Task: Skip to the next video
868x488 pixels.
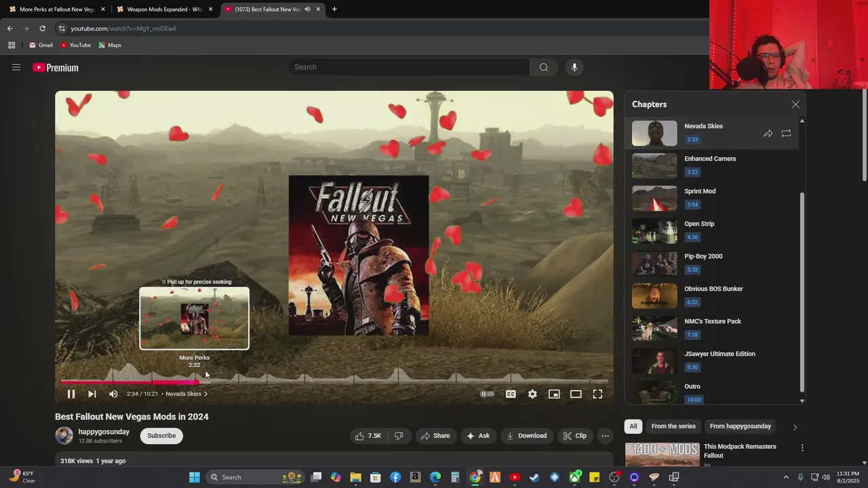Action: pos(92,394)
